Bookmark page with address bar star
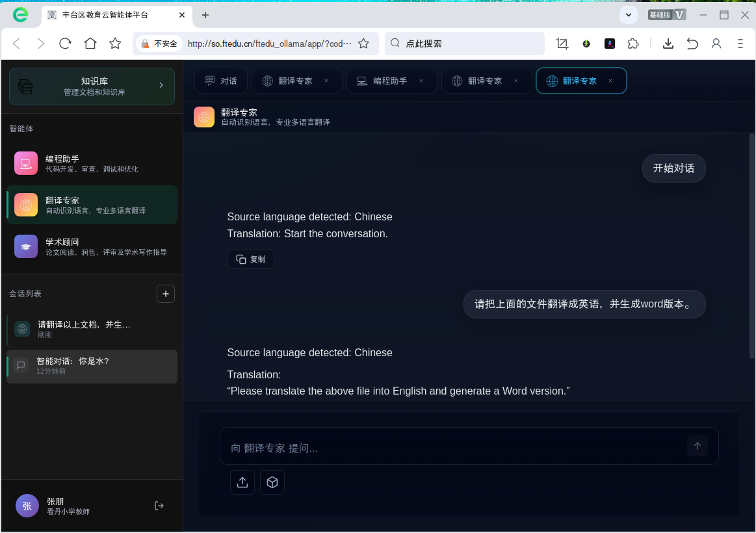 pos(363,44)
